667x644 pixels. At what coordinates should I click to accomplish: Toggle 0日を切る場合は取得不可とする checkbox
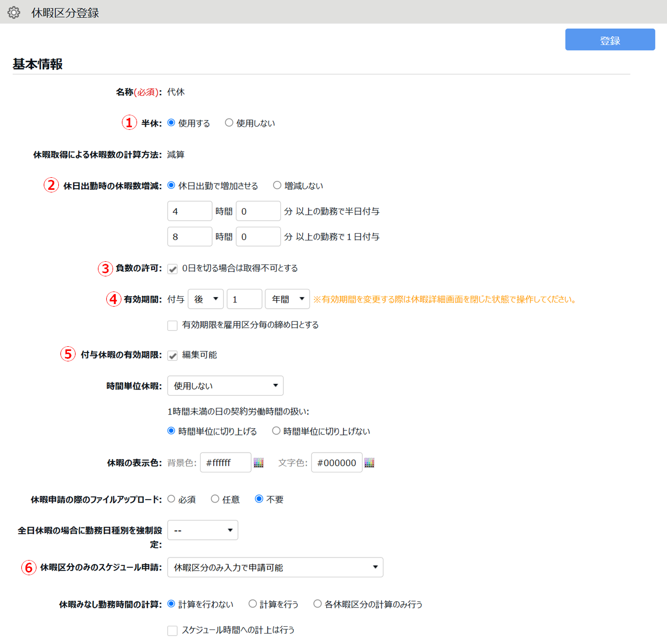(172, 269)
